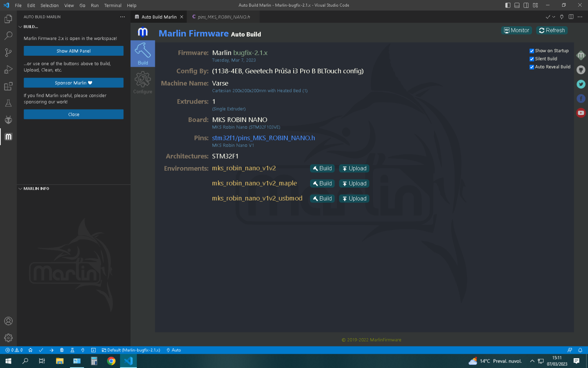588x368 pixels.
Task: Open Windows taskbar search
Action: coord(25,361)
